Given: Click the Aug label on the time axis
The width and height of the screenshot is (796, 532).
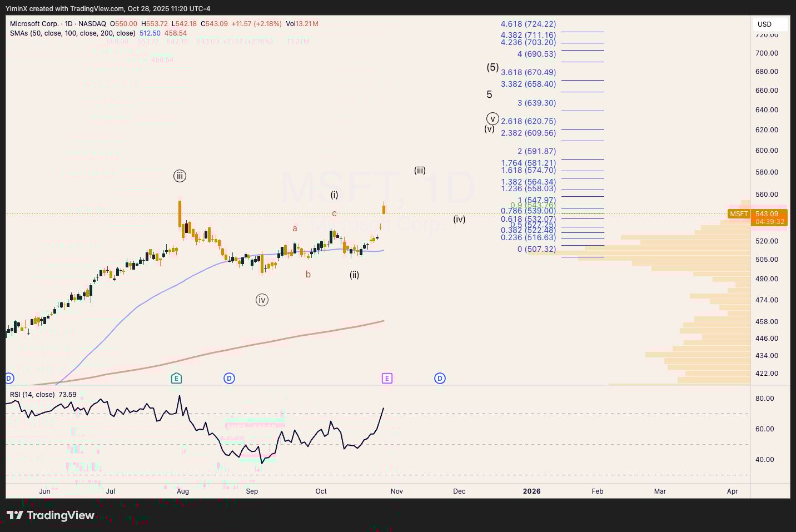Looking at the screenshot, I should point(183,491).
